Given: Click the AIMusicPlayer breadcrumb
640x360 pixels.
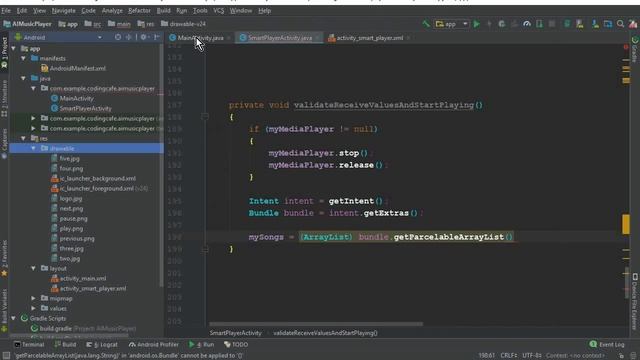Looking at the screenshot, I should [x=27, y=24].
